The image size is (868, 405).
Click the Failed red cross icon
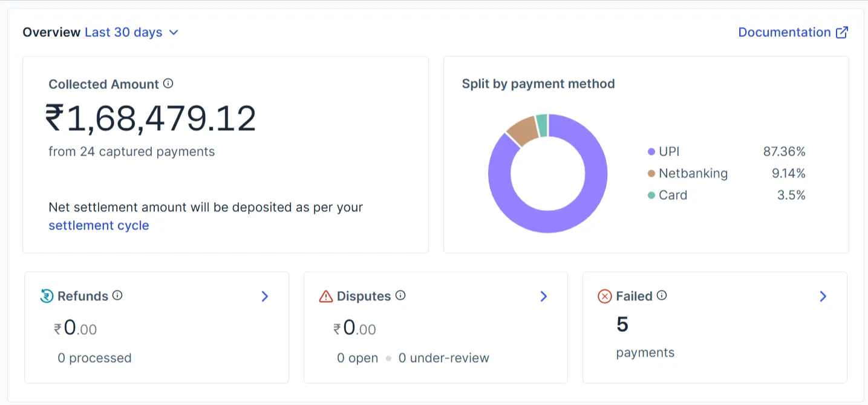(x=605, y=296)
